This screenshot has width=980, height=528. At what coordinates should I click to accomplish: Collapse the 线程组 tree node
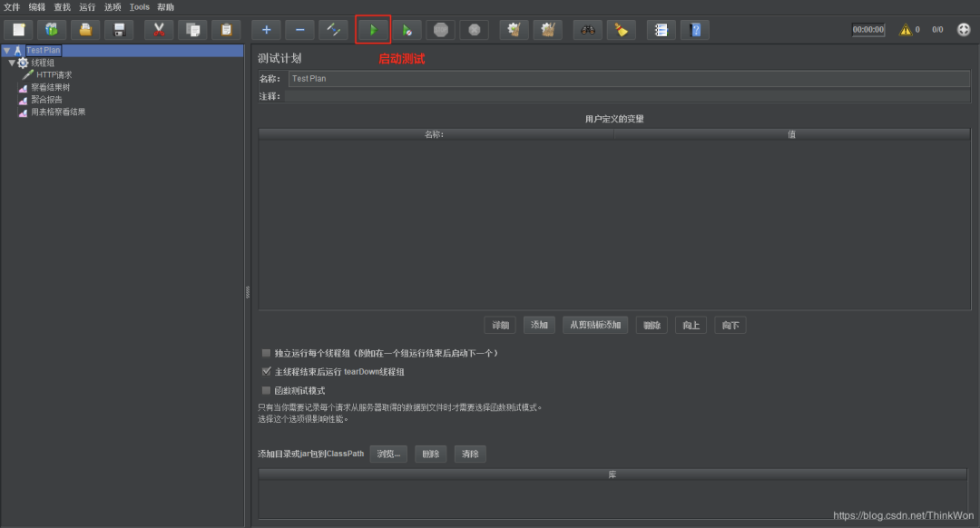(x=12, y=63)
